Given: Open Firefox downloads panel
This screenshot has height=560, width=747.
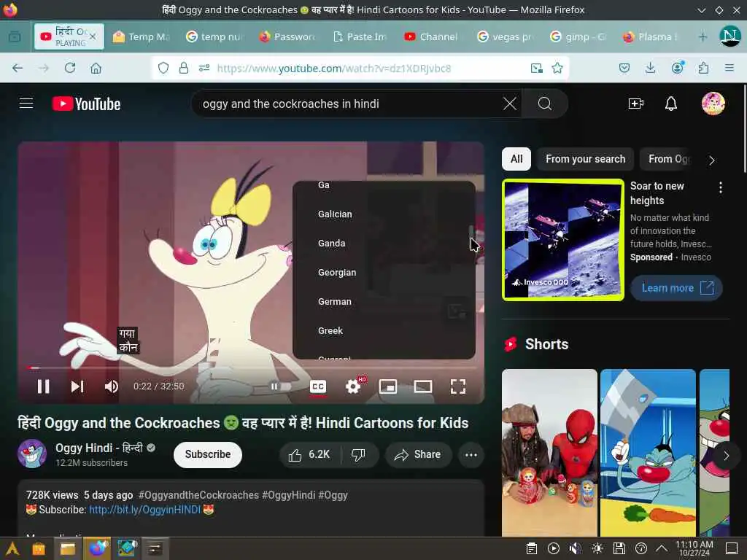Looking at the screenshot, I should [650, 68].
